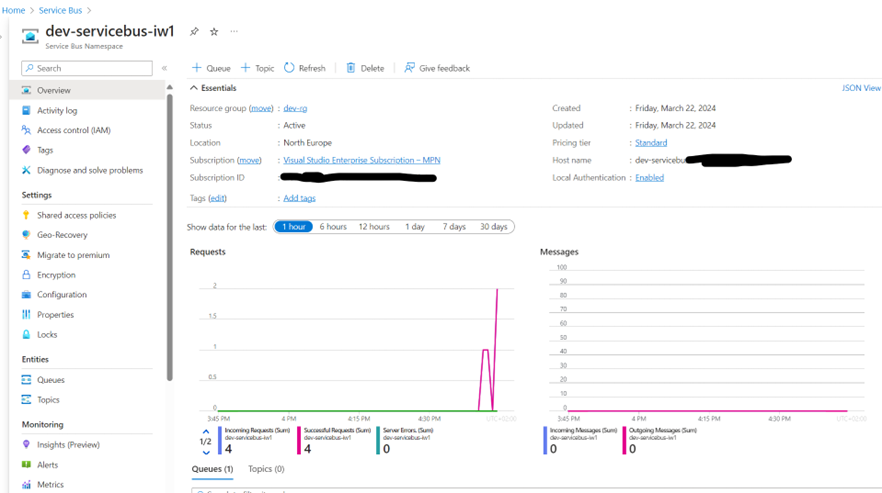Click move link next to Subscription

[x=249, y=160]
